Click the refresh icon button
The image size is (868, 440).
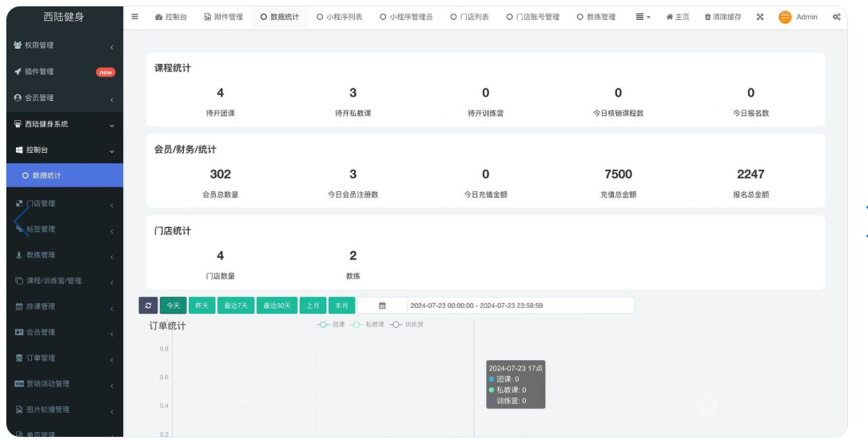(x=148, y=306)
